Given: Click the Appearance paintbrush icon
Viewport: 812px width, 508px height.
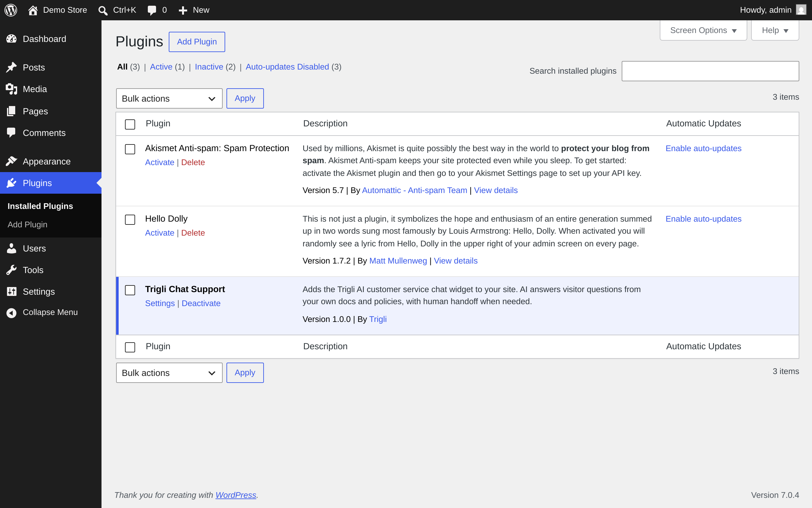Looking at the screenshot, I should [11, 161].
